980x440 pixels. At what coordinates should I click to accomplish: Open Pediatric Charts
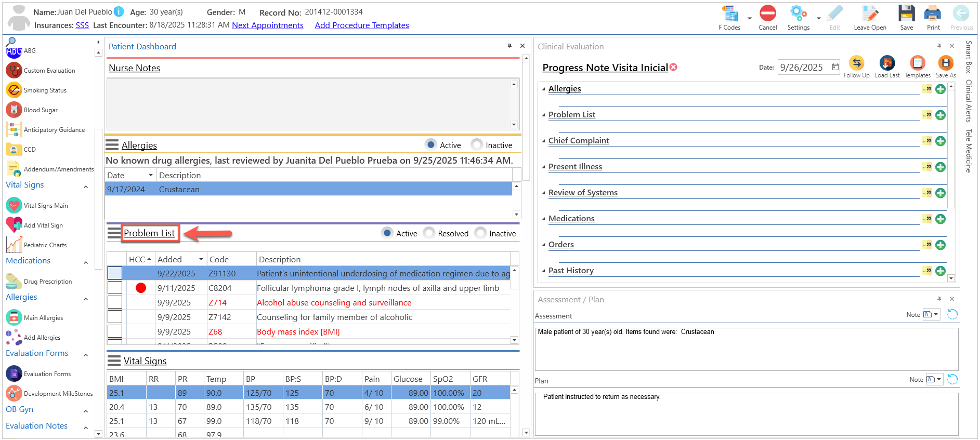36,245
